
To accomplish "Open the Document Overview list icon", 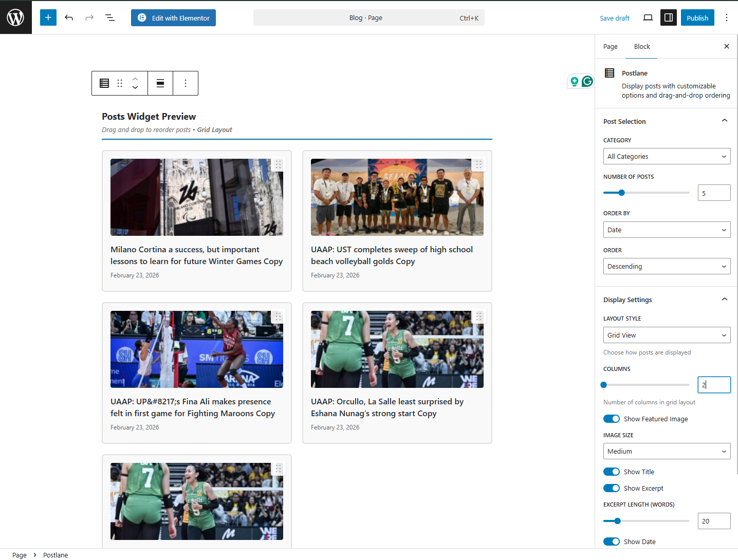I will click(x=110, y=17).
